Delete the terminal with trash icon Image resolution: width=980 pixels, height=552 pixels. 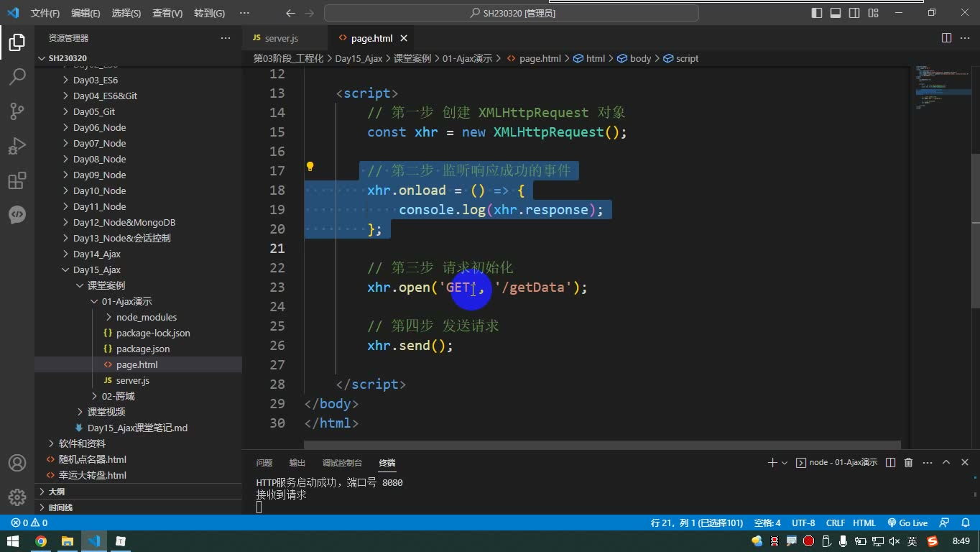coord(908,463)
